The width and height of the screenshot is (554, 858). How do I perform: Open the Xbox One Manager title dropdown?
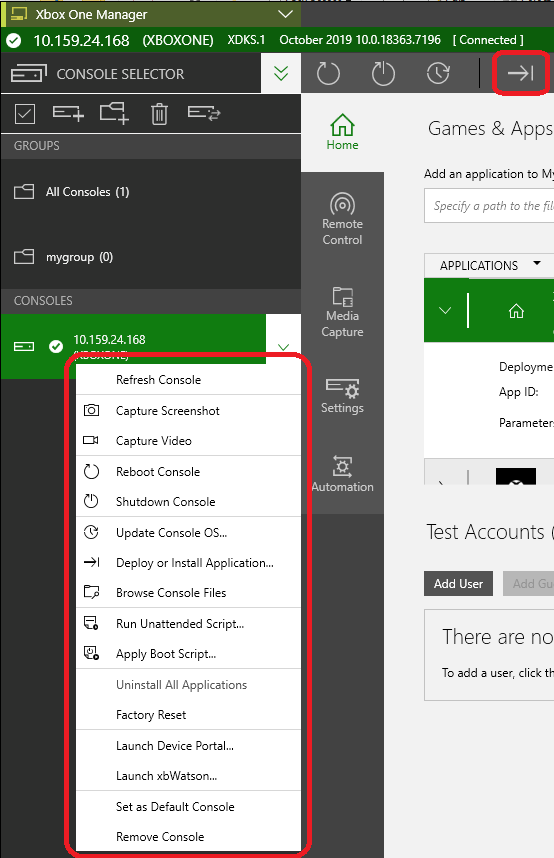[x=286, y=14]
